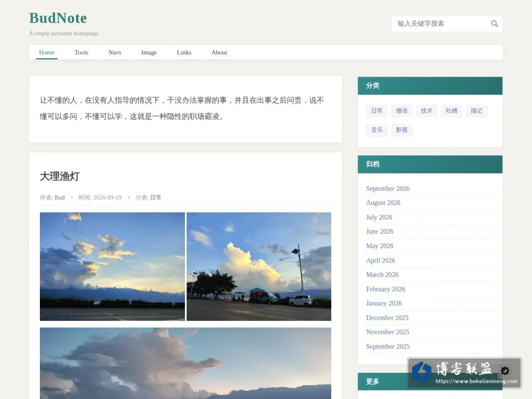Select the 微语 category tag

tap(402, 111)
